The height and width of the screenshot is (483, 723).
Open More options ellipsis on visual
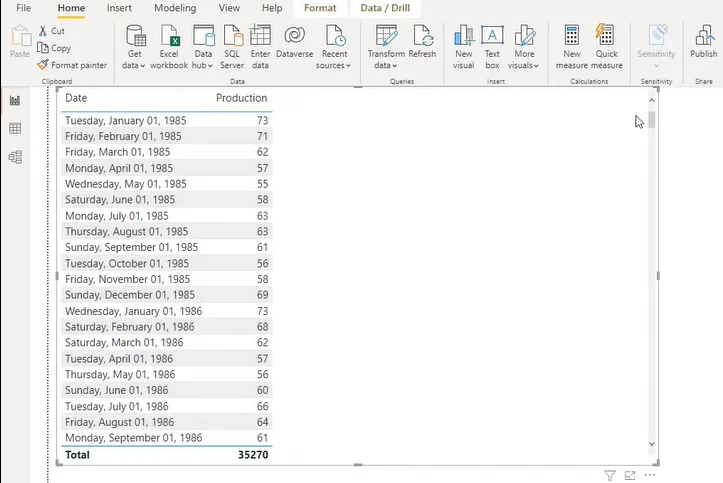650,475
